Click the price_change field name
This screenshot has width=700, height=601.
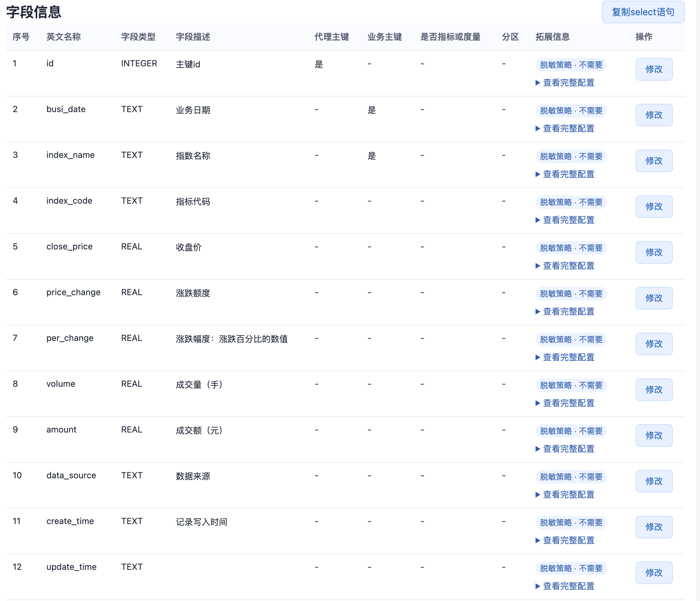(x=73, y=293)
